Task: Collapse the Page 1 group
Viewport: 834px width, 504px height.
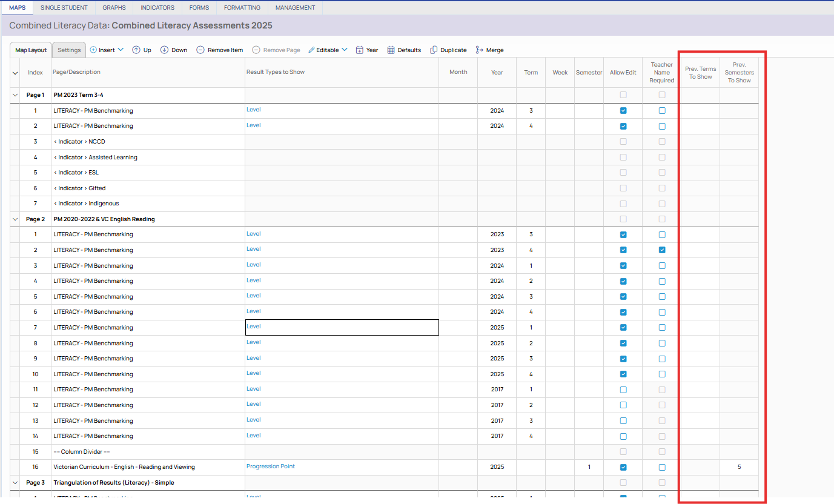Action: 15,95
